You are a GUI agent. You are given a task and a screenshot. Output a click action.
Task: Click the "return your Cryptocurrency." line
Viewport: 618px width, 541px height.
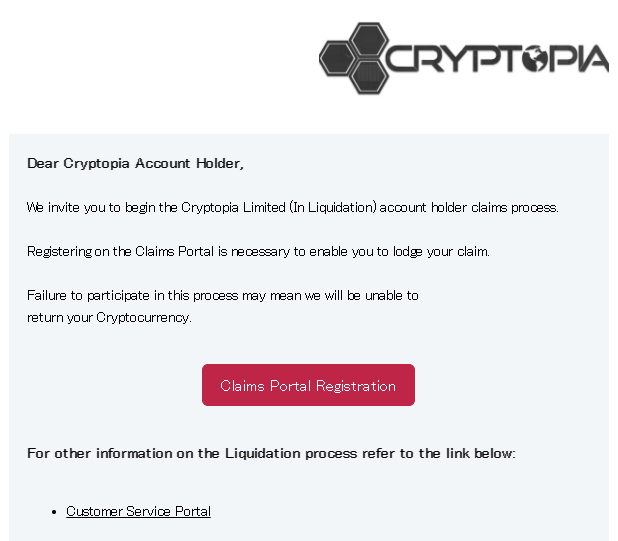[109, 318]
